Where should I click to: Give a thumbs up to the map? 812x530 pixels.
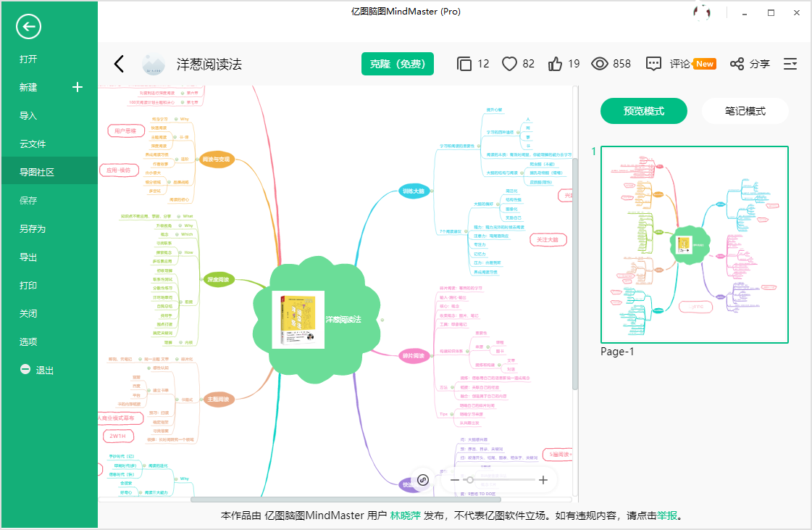(x=555, y=64)
